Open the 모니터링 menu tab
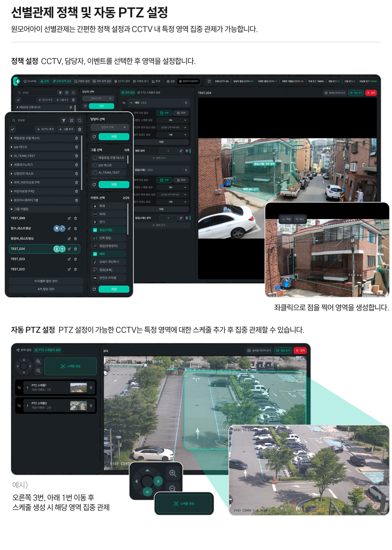The width and height of the screenshot is (392, 550). tap(30, 81)
